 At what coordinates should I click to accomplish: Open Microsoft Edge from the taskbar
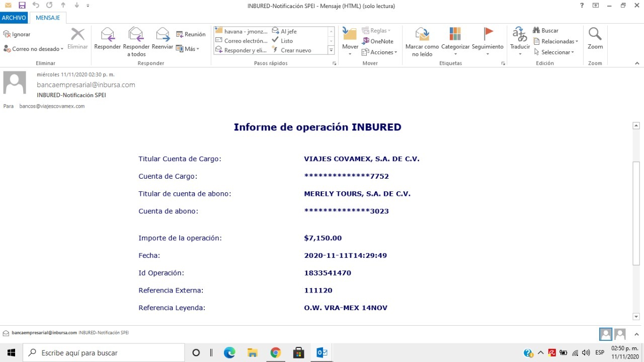229,353
